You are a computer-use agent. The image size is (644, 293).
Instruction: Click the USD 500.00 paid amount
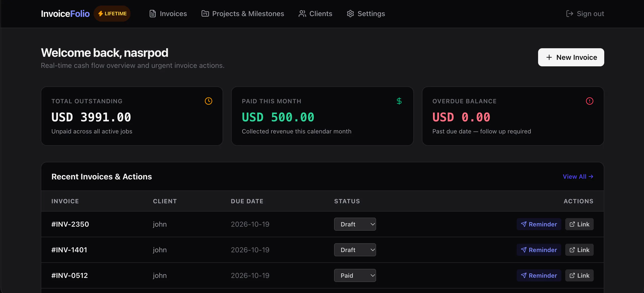click(x=278, y=117)
